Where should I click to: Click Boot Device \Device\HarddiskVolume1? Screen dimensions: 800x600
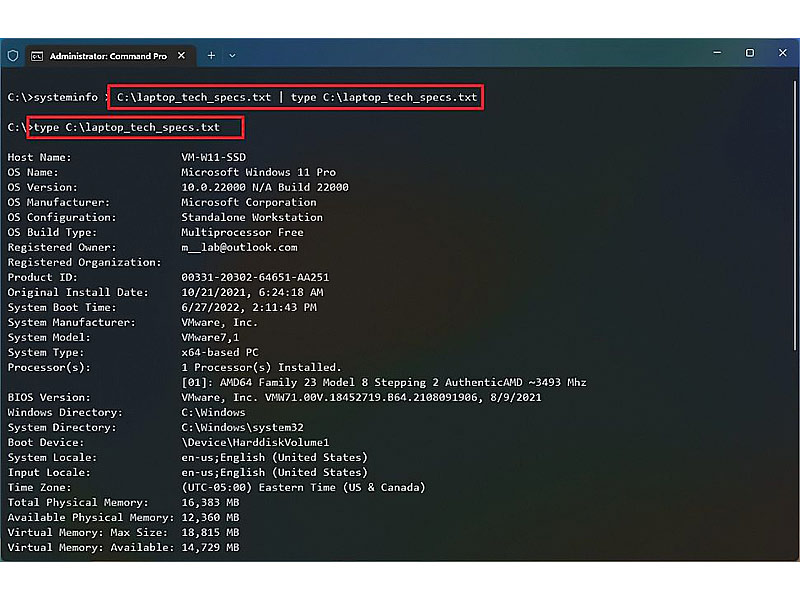coord(255,442)
